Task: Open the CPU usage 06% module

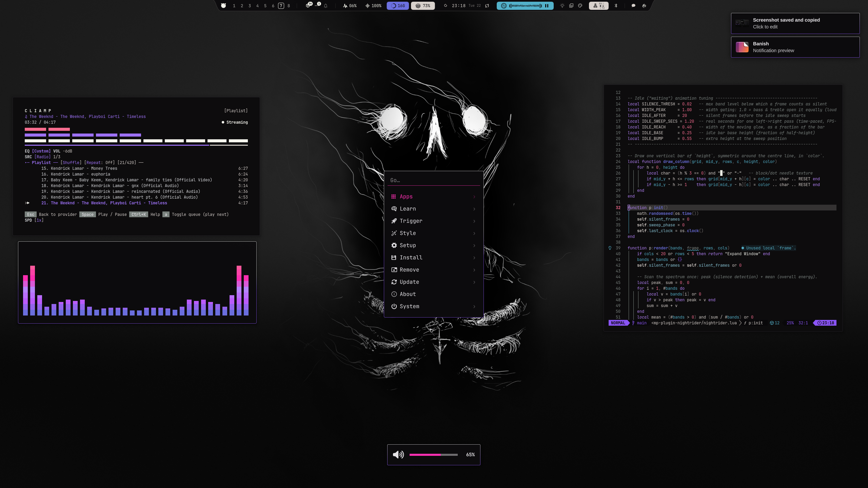Action: [x=350, y=6]
